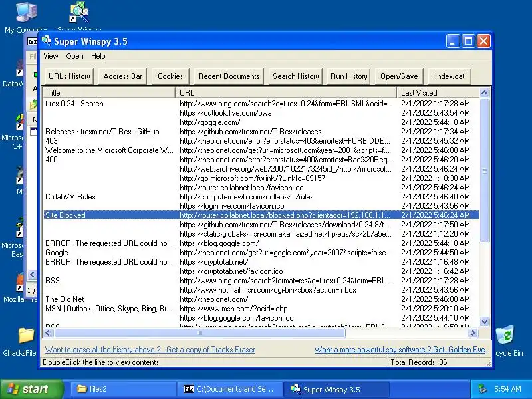
Task: Click the vertical scrollbar up arrow
Action: click(485, 92)
